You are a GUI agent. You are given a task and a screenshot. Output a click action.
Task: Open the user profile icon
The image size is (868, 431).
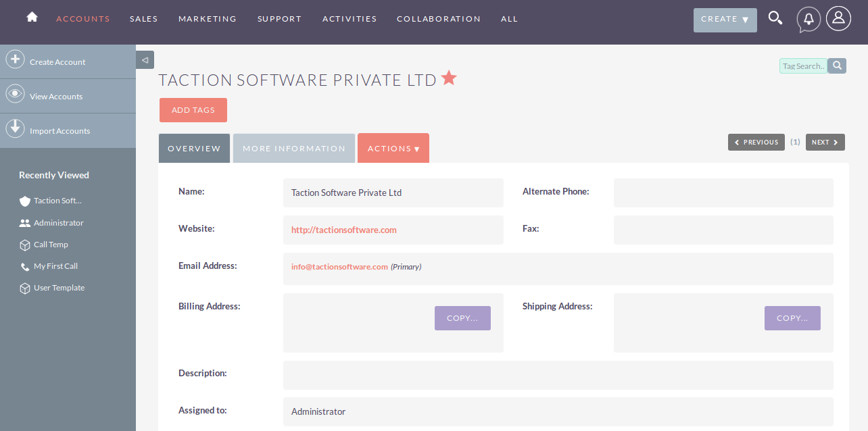838,18
